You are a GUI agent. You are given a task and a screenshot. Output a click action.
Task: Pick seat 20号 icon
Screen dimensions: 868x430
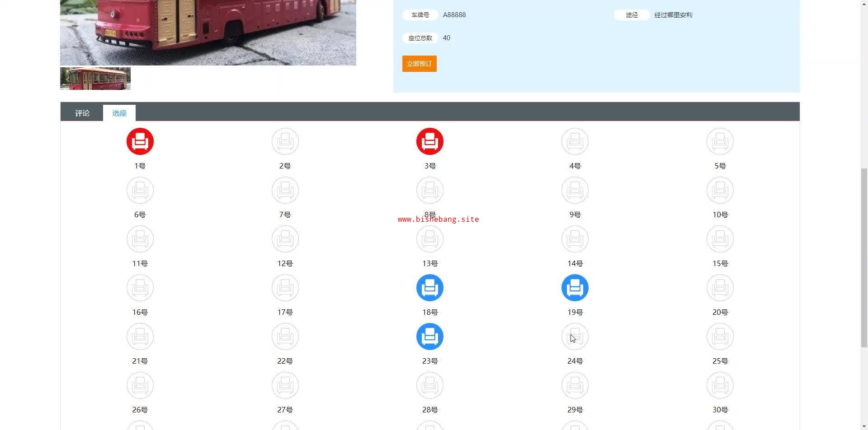(720, 288)
